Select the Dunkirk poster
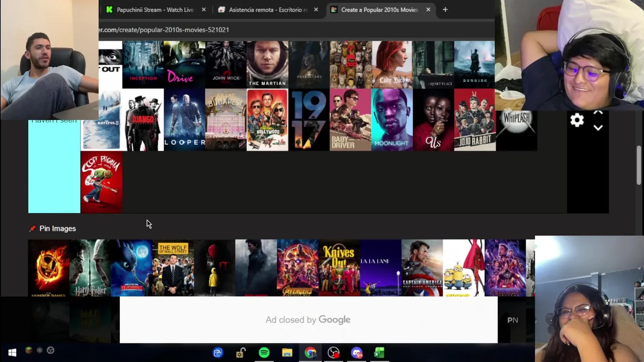Screen dimensions: 644x362 (474, 64)
